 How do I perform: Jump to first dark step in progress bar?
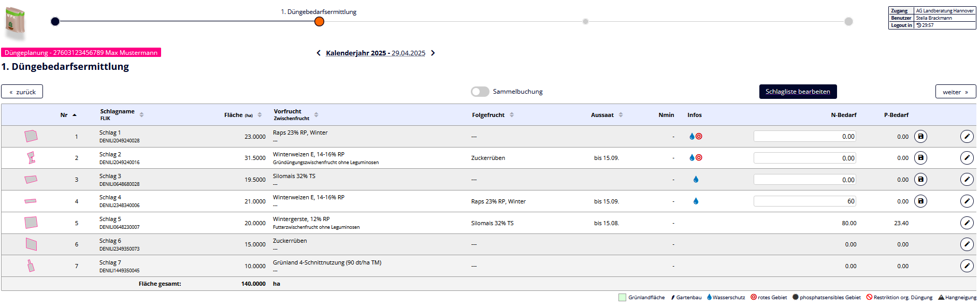pos(55,22)
